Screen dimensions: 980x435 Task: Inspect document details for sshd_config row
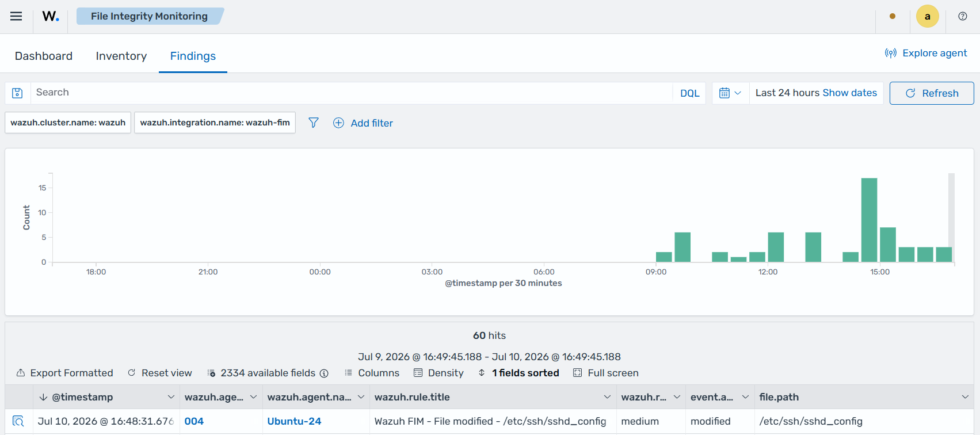pyautogui.click(x=18, y=421)
